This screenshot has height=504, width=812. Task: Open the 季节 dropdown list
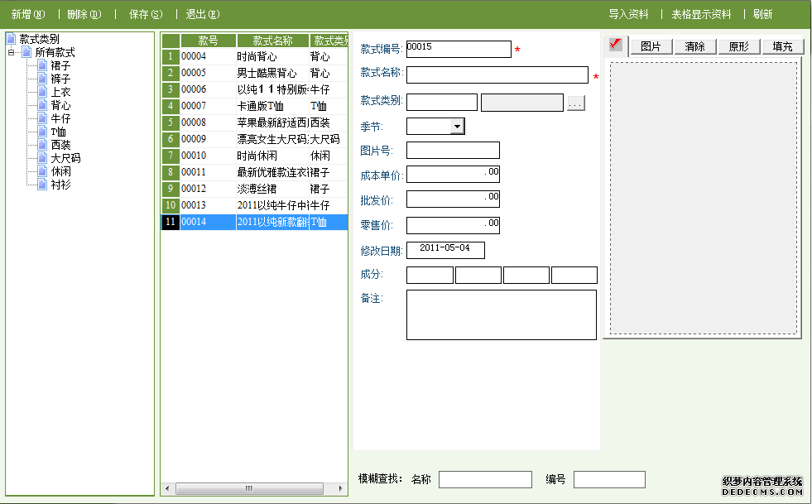(x=457, y=126)
